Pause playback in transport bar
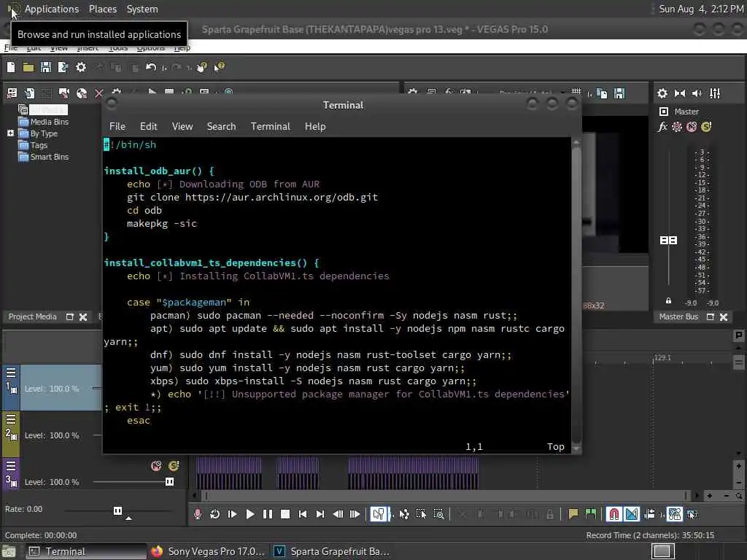The width and height of the screenshot is (747, 560). (268, 514)
